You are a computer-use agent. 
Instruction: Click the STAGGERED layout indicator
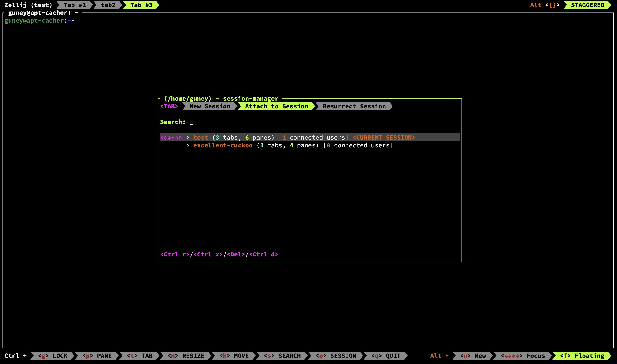[x=588, y=5]
